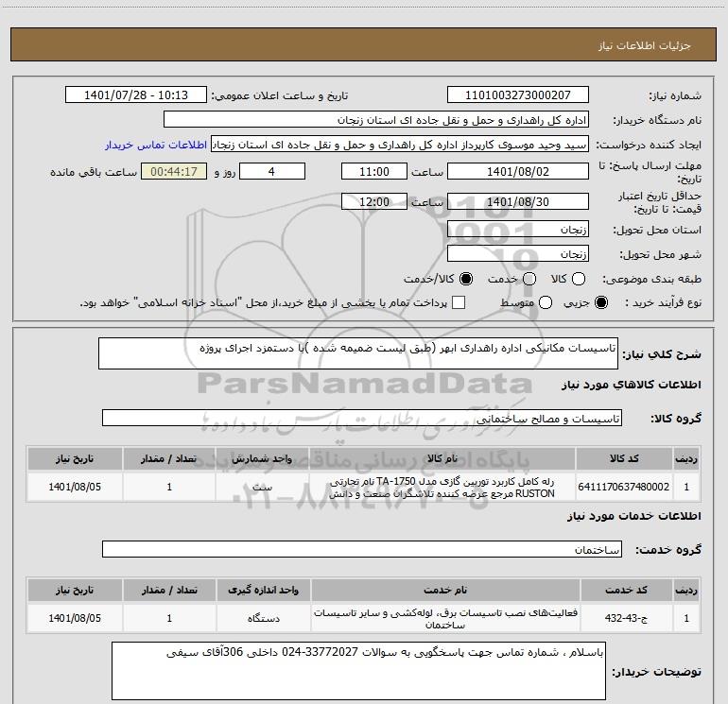Viewport: 728px width, 704px height.
Task: Click the remaining time countdown 00:44:17
Action: tap(174, 172)
